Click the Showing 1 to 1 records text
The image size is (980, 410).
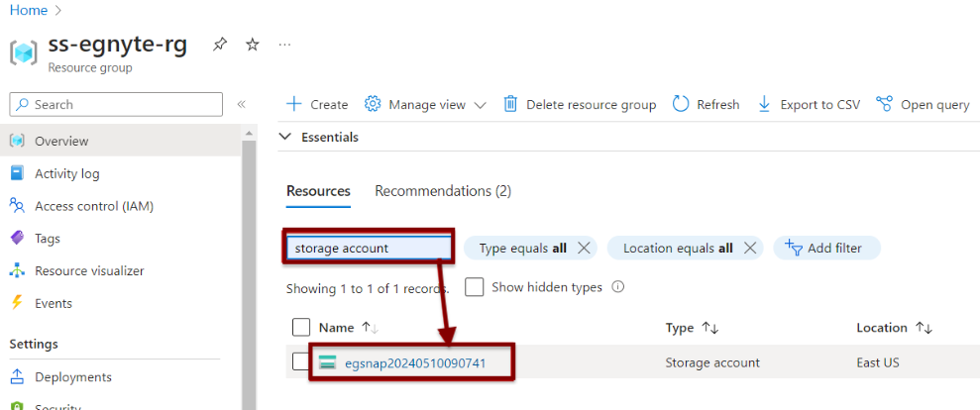pyautogui.click(x=368, y=289)
